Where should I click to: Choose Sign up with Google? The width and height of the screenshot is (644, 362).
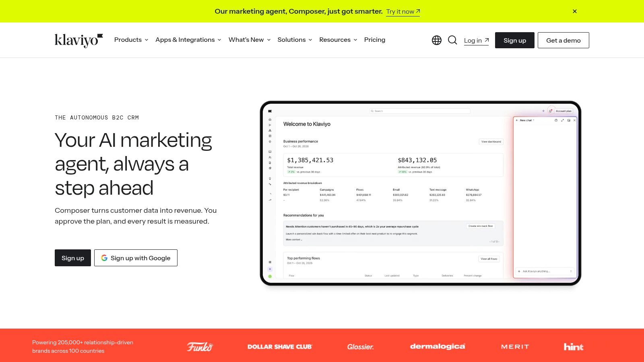(136, 258)
